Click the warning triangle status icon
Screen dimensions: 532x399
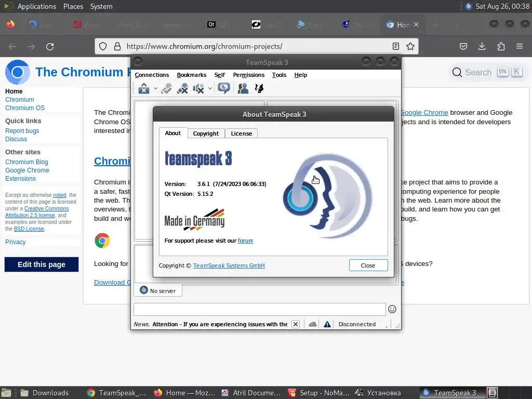(327, 324)
